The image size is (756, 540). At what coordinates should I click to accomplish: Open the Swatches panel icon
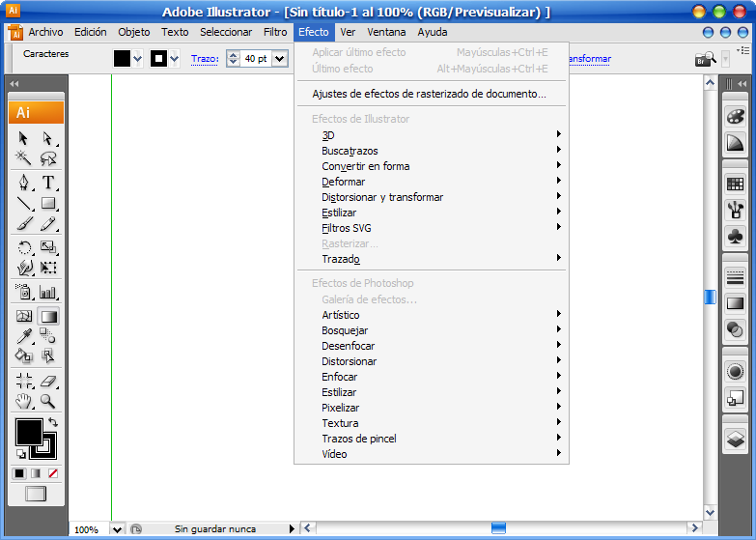pos(735,184)
